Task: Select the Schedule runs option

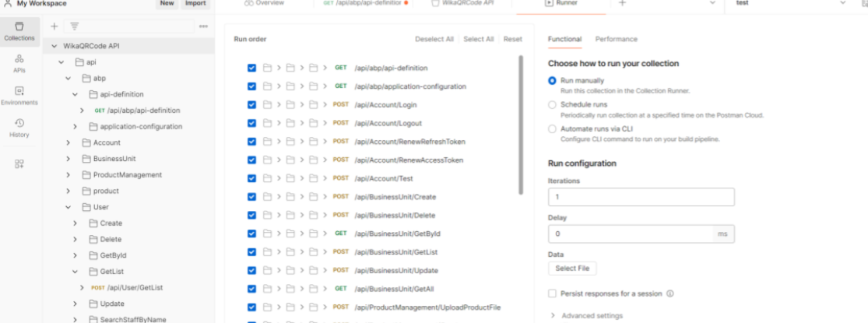Action: pos(552,104)
